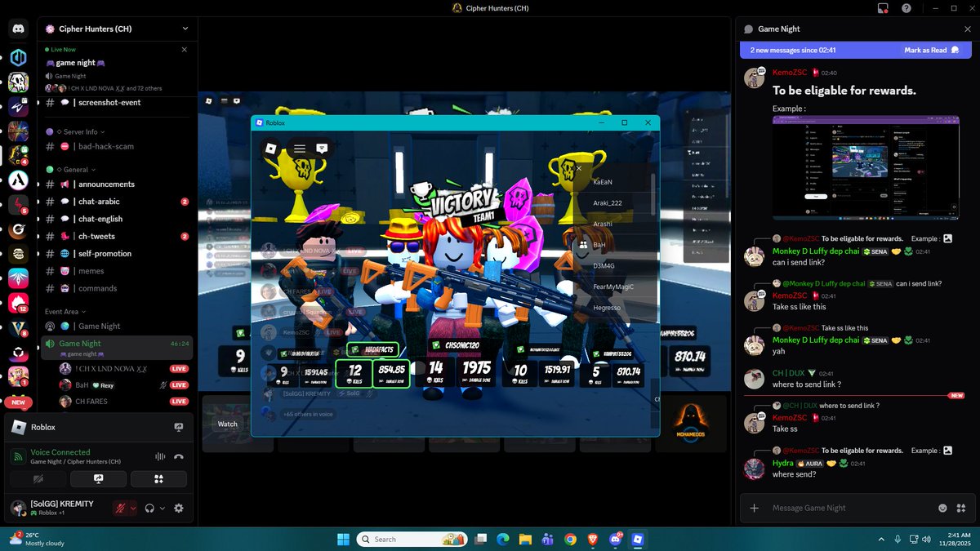Open headphones output options arrow
Screen dimensions: 980x551
click(x=162, y=508)
